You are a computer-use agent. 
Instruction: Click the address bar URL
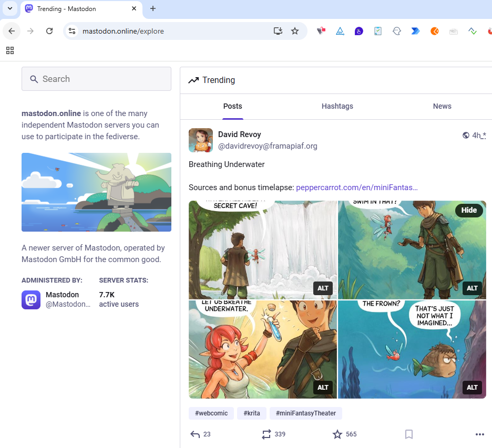click(123, 31)
